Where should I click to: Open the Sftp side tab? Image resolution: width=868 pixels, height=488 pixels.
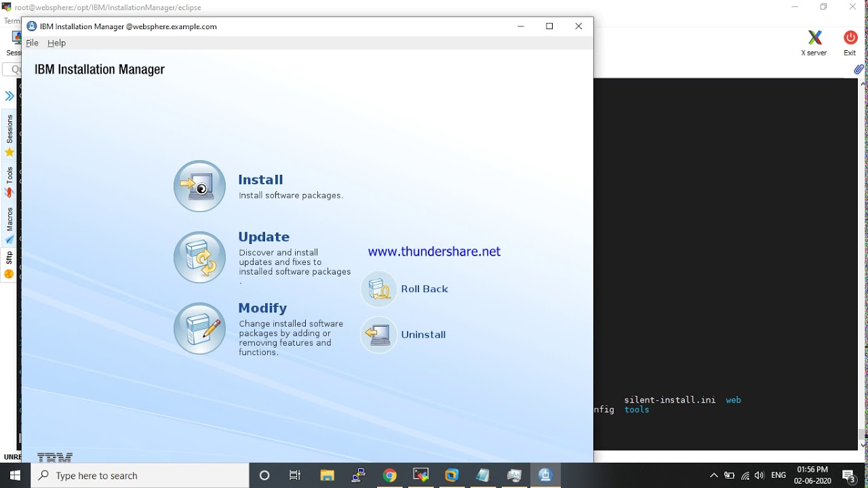pyautogui.click(x=9, y=265)
